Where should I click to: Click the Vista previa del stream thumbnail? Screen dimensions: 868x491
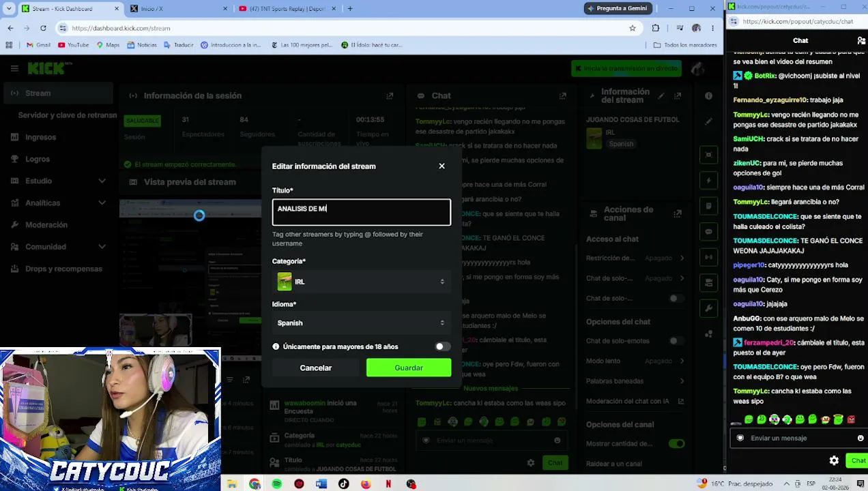coord(190,273)
